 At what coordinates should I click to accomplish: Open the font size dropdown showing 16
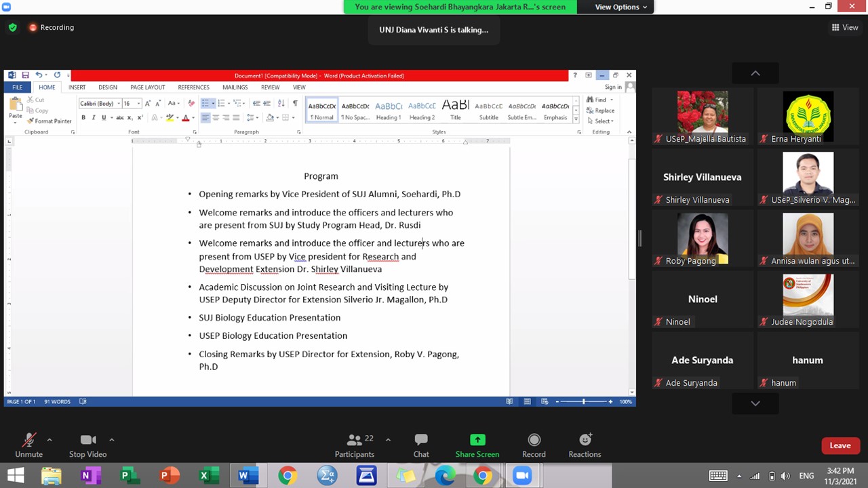click(138, 104)
